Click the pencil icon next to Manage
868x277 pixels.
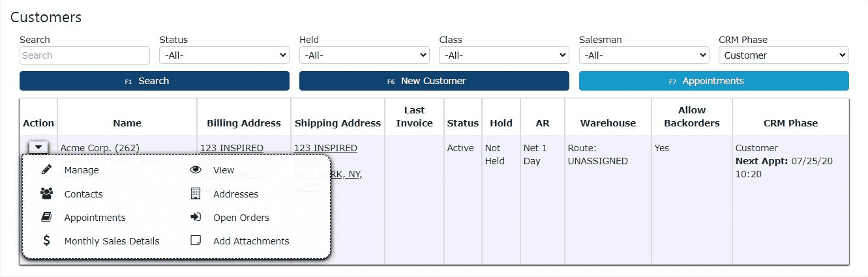tap(46, 170)
